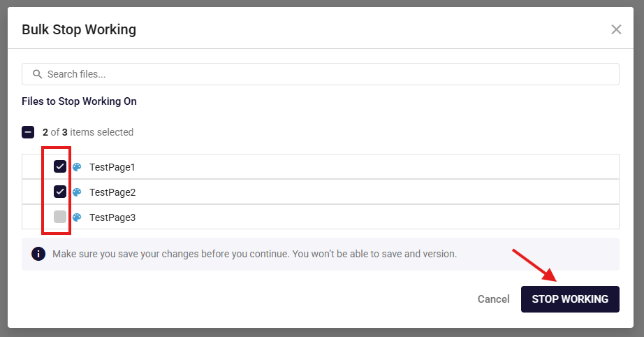Uncheck the TestPage1 checkbox
Image resolution: width=644 pixels, height=337 pixels.
tap(60, 167)
